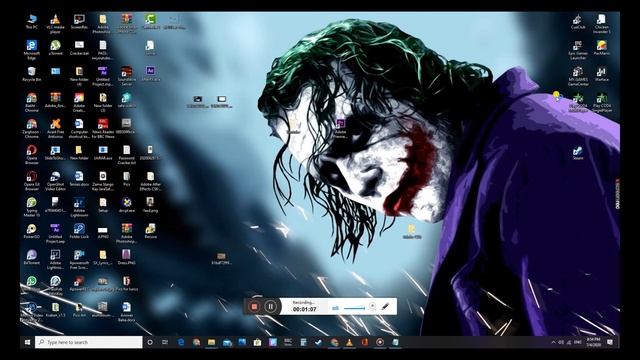
Task: Open This PC desktop icon
Action: pos(32,22)
